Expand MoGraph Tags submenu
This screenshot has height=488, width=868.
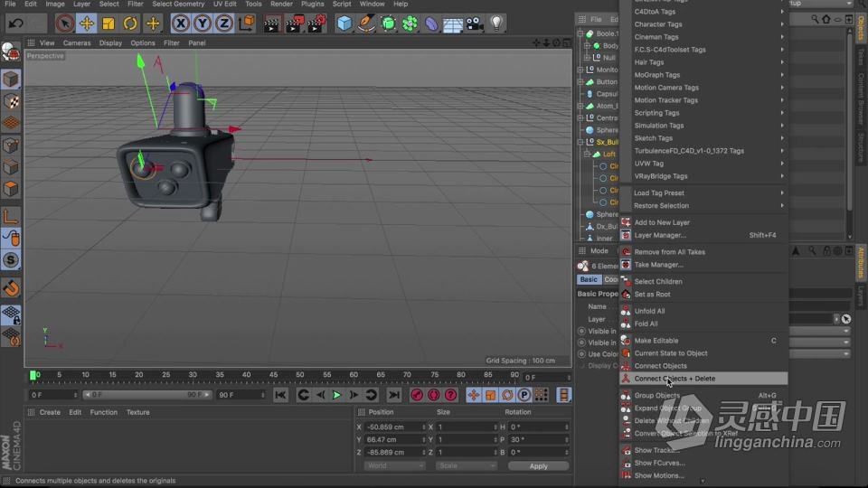(704, 75)
